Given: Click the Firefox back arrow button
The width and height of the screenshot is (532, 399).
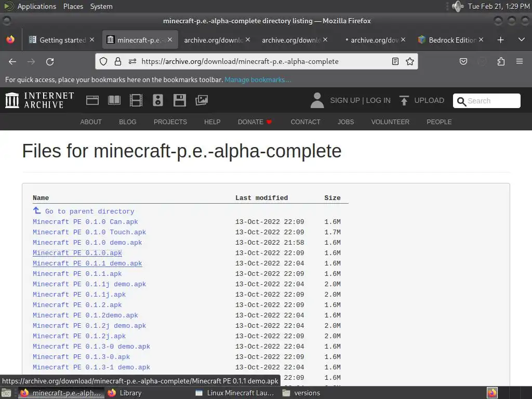Looking at the screenshot, I should 12,61.
